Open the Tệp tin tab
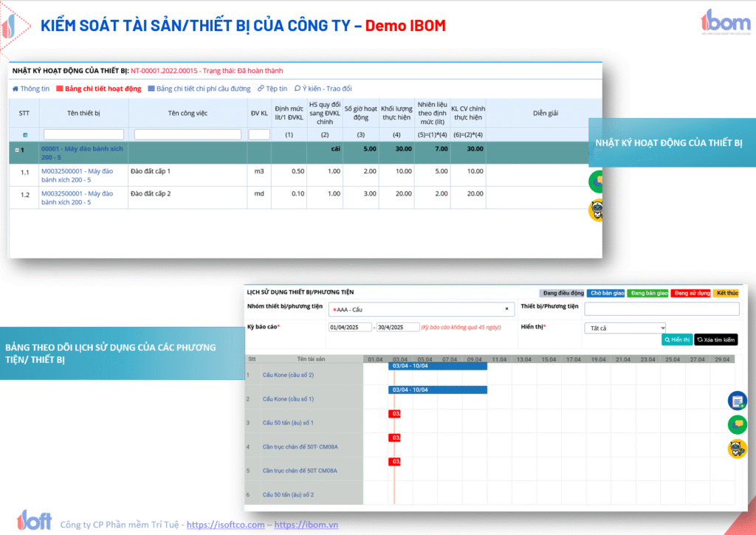This screenshot has width=756, height=535. (x=272, y=89)
